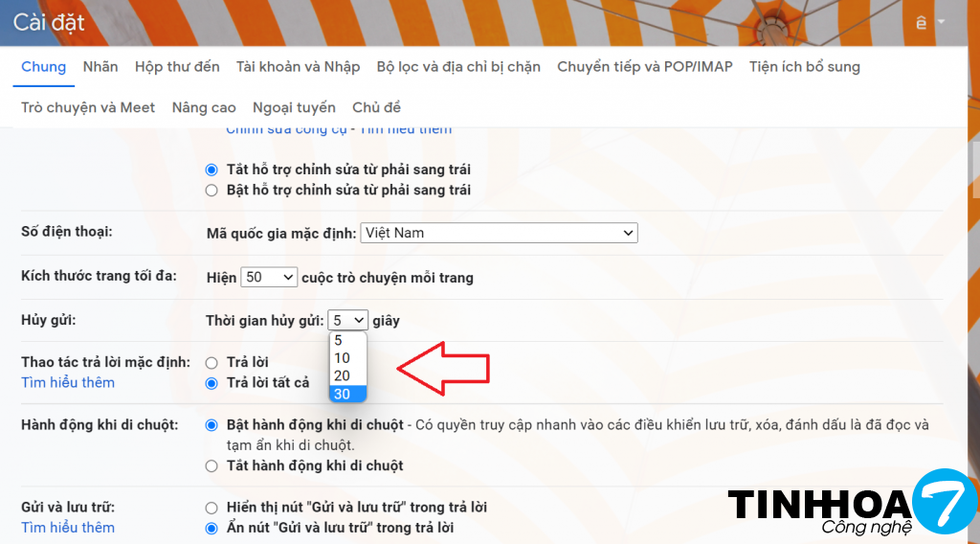Select "Tắt hỗ trợ chỉnh sửa từ phải sang trái"
Screen dimensions: 980x544
[x=212, y=170]
